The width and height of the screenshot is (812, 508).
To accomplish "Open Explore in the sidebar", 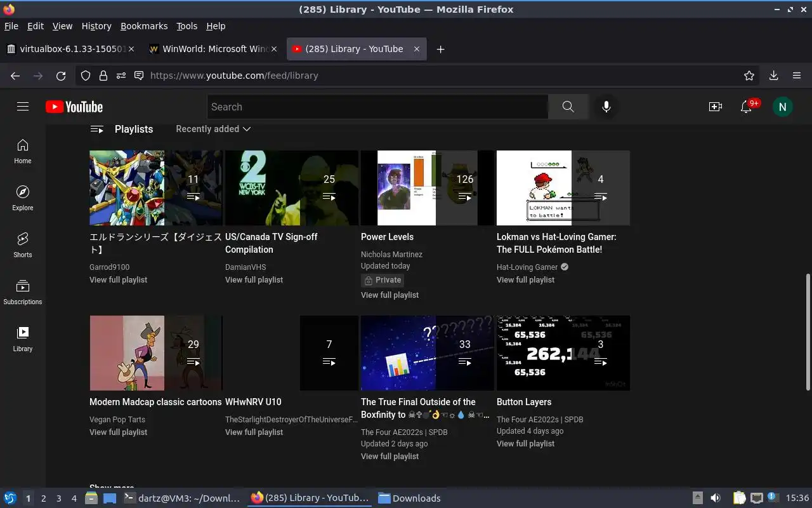I will coord(23,199).
